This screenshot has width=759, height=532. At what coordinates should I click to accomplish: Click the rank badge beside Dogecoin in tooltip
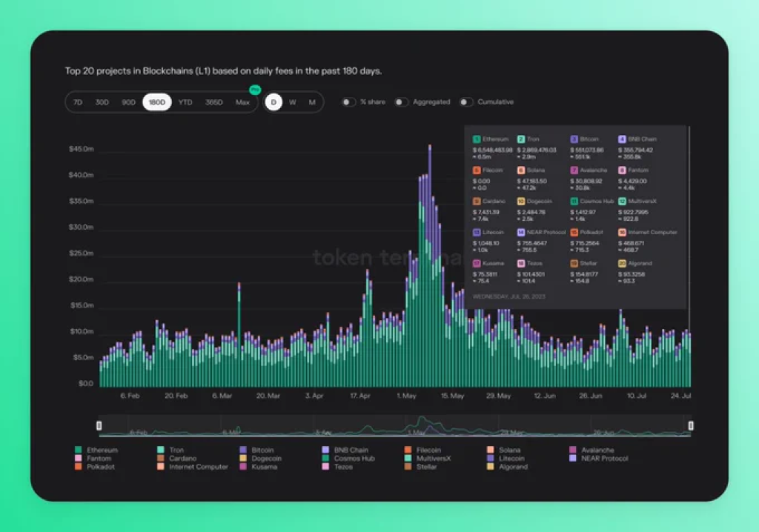(521, 202)
